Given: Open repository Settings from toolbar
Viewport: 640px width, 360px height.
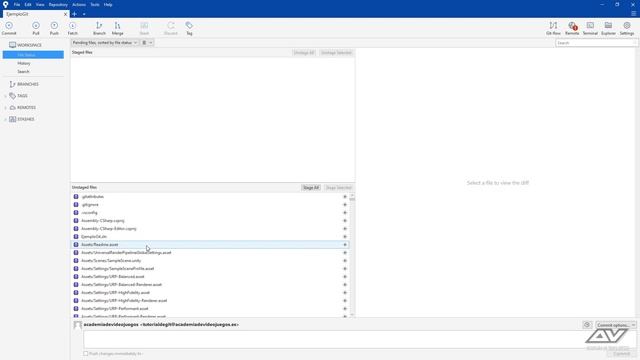Looking at the screenshot, I should point(627,28).
